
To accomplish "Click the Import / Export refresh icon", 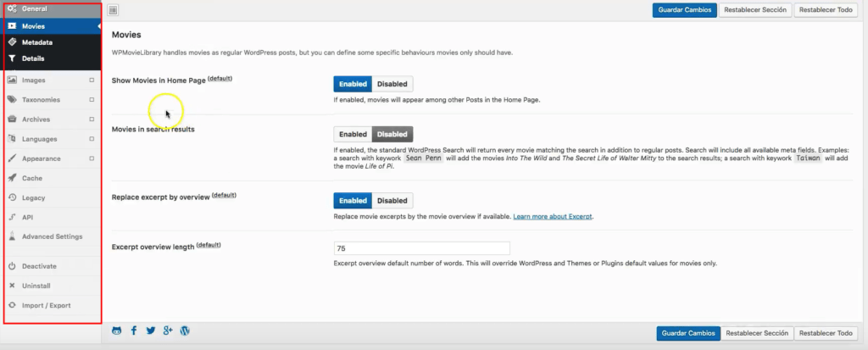I will pos(12,305).
